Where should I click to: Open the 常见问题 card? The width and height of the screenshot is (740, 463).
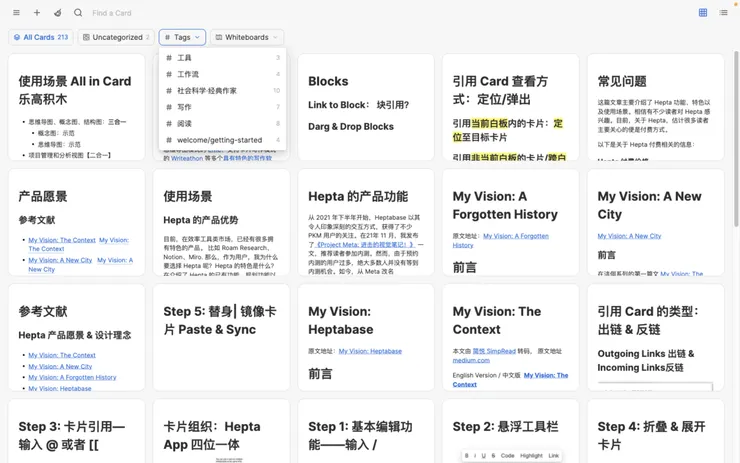point(656,107)
